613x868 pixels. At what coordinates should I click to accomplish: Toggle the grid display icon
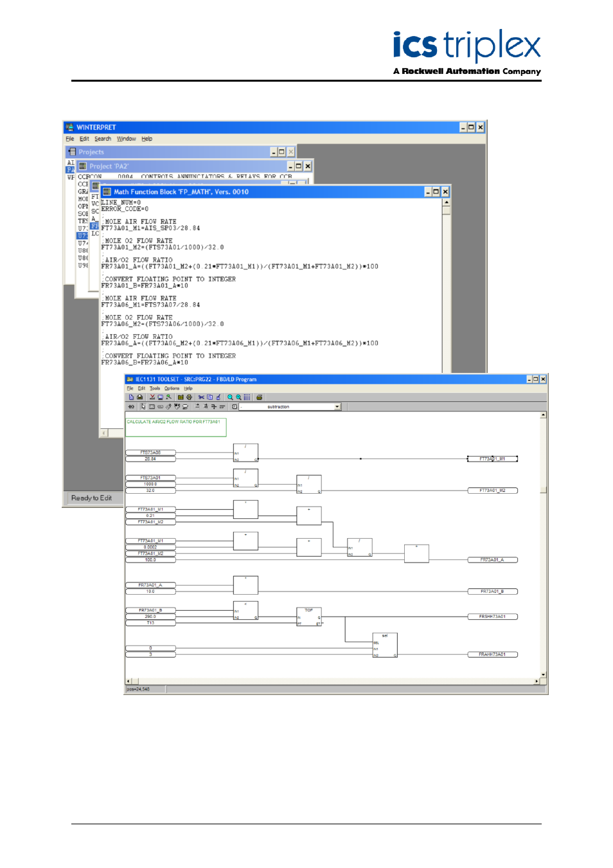(x=247, y=397)
